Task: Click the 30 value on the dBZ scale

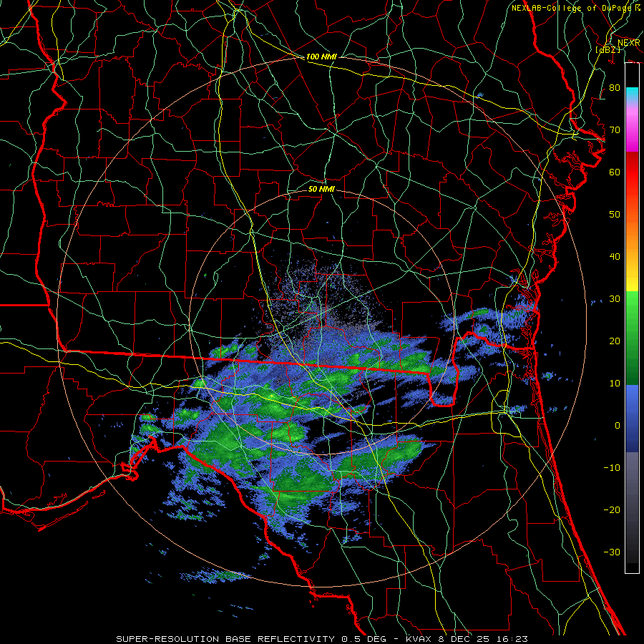Action: (615, 298)
